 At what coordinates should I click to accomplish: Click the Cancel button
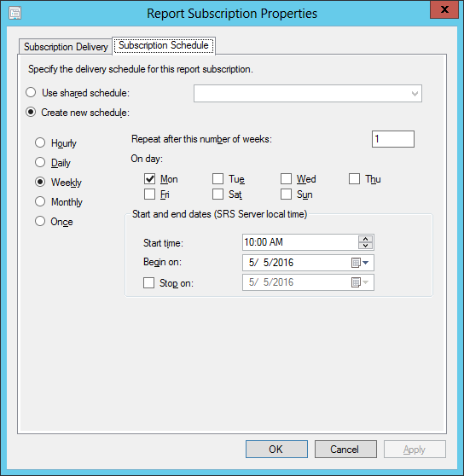[345, 450]
